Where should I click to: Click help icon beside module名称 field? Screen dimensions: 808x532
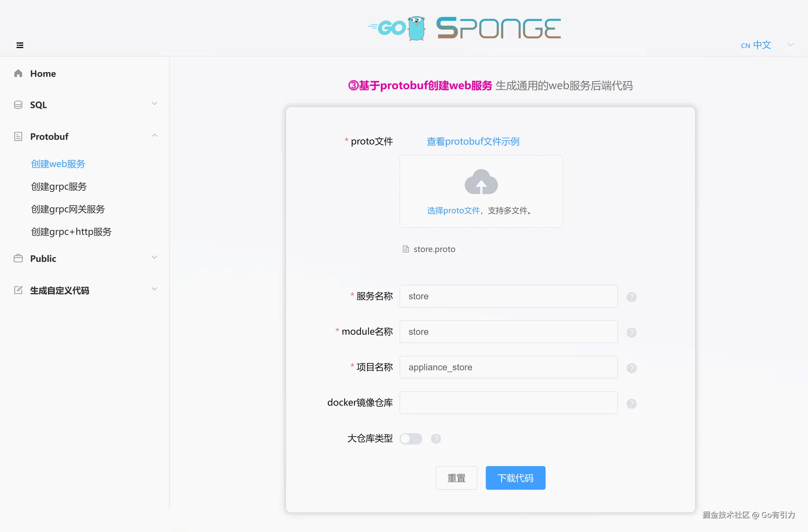[631, 332]
